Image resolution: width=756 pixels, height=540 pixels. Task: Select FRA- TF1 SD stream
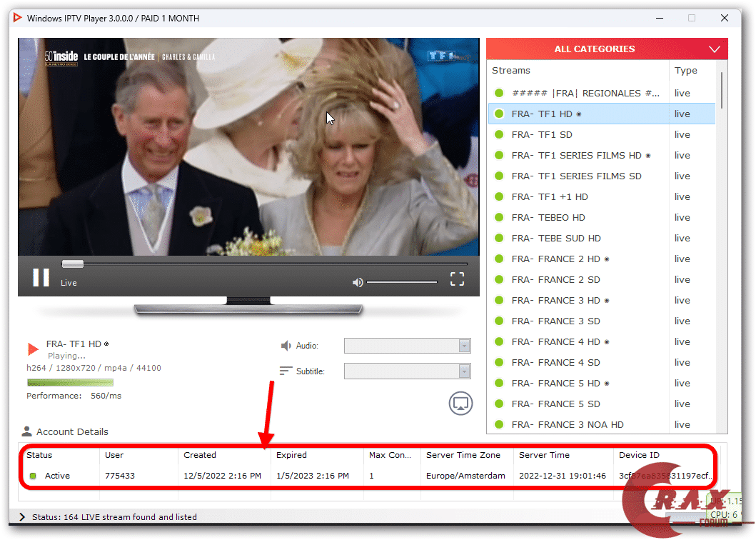[x=601, y=134]
